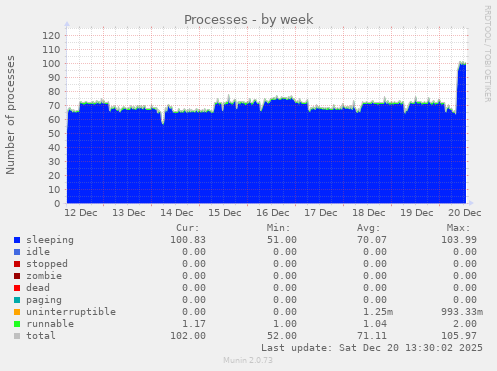Click the orange uninterruptible legend swatch
This screenshot has height=371, width=497.
(17, 312)
